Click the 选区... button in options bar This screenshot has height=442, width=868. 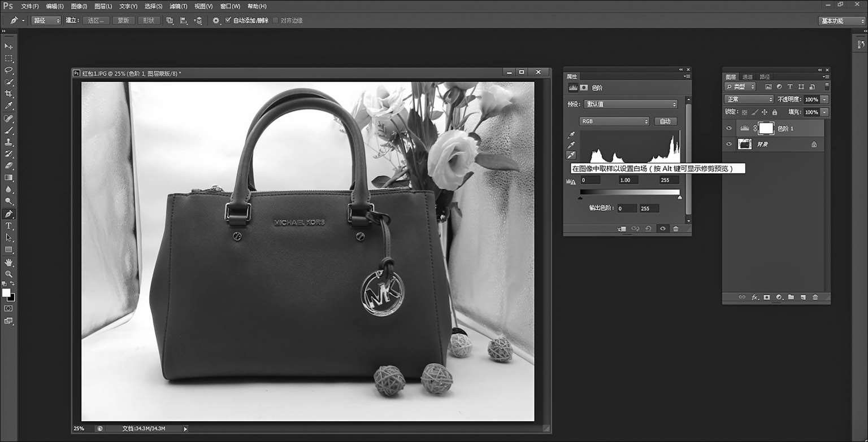tap(96, 20)
